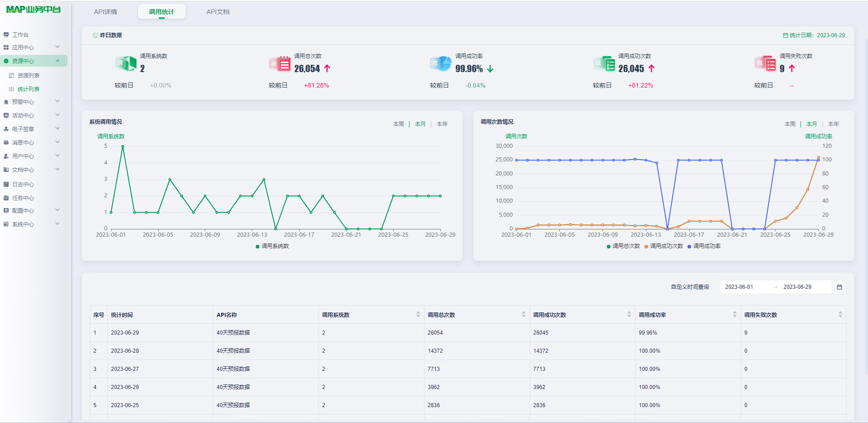The width and height of the screenshot is (868, 423).
Task: Click the 活动中心 sidebar icon
Action: coord(6,115)
